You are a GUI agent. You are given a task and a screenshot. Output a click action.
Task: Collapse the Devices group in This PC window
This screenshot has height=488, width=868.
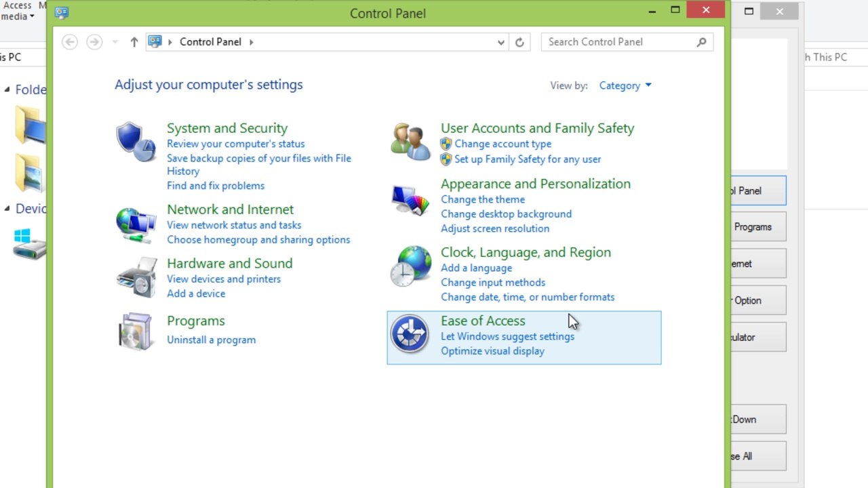tap(7, 209)
